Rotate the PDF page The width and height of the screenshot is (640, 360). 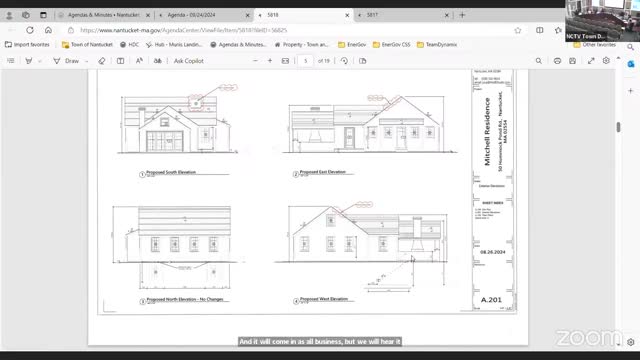(x=344, y=61)
